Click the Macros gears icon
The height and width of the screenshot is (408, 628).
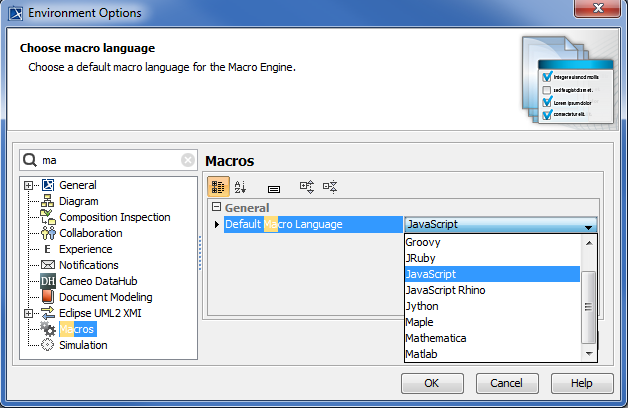(x=48, y=329)
